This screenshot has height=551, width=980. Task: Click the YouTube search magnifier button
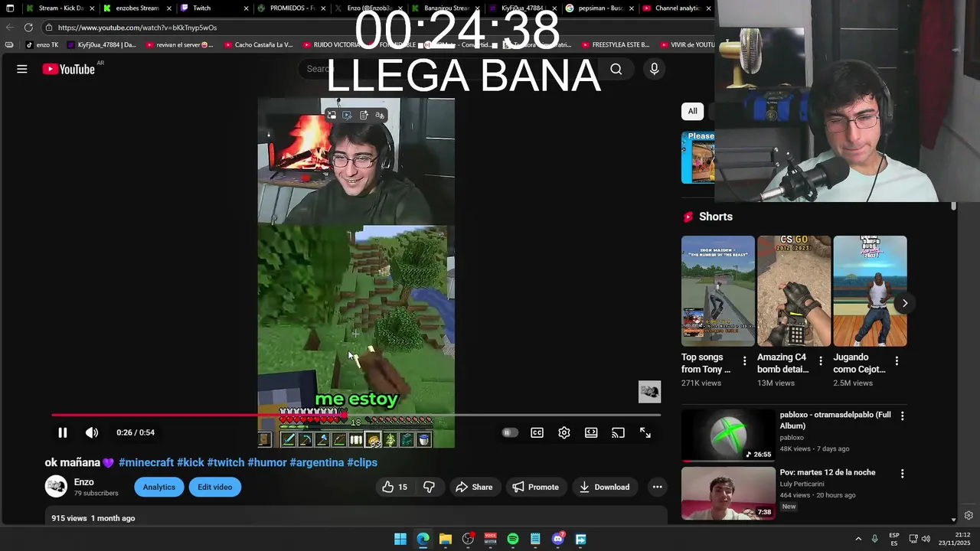tap(616, 69)
